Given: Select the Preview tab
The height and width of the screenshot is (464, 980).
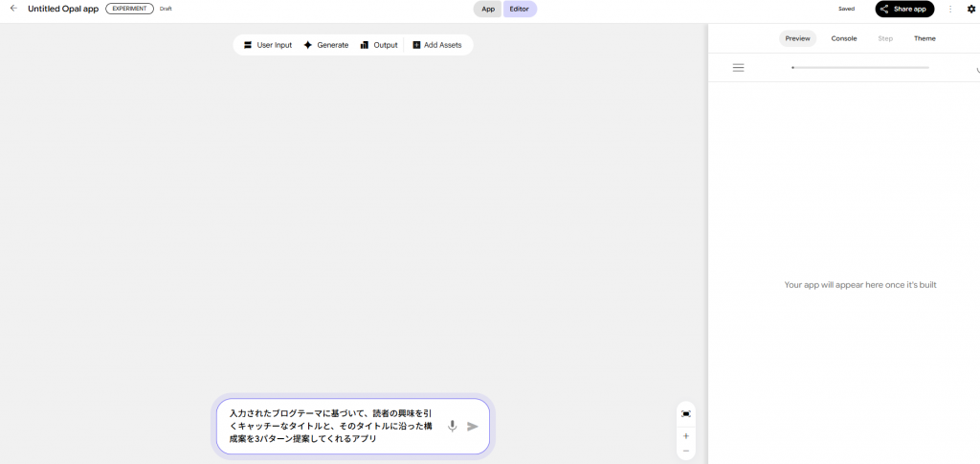Looking at the screenshot, I should point(797,38).
